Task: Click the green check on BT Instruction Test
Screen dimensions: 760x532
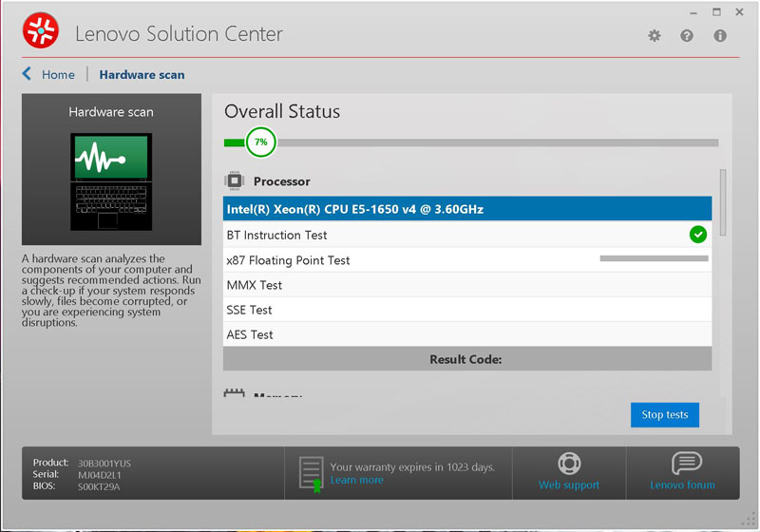Action: pyautogui.click(x=698, y=234)
